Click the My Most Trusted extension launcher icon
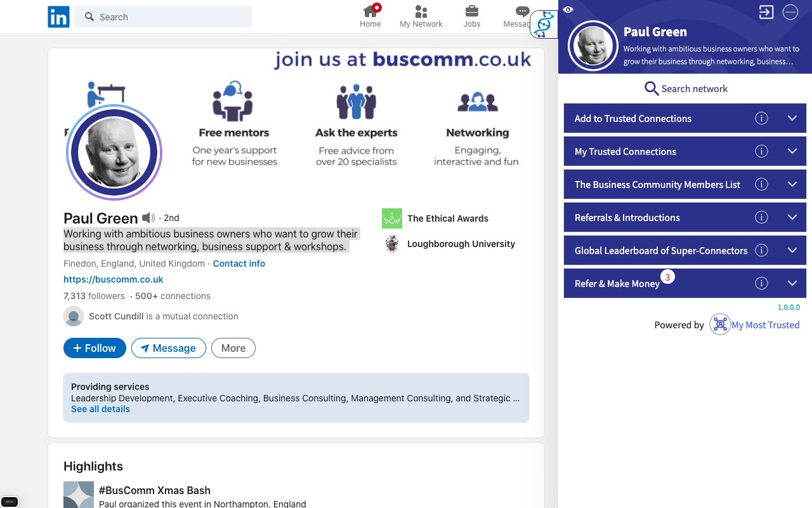Viewport: 812px width, 508px height. (544, 24)
